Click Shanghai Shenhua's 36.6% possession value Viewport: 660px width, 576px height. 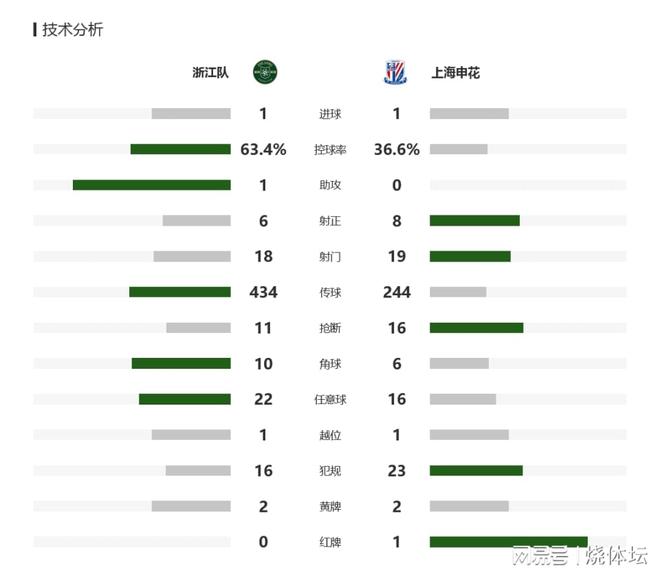tap(397, 150)
